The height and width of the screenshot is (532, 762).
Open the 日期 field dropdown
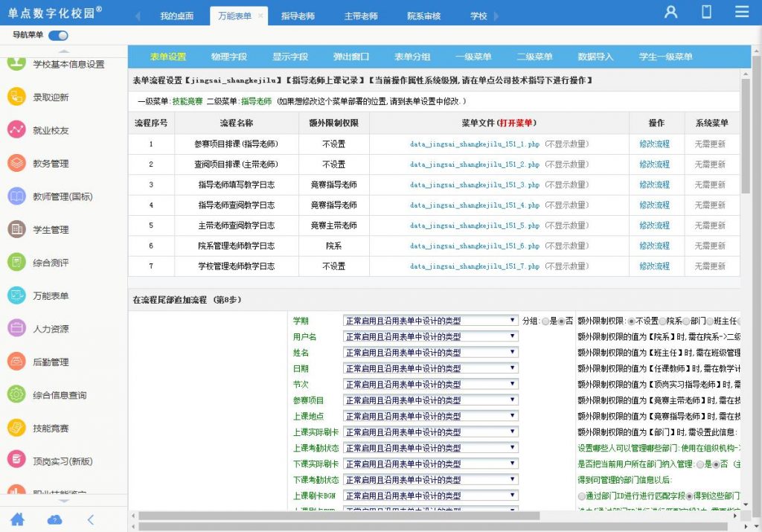pyautogui.click(x=431, y=369)
